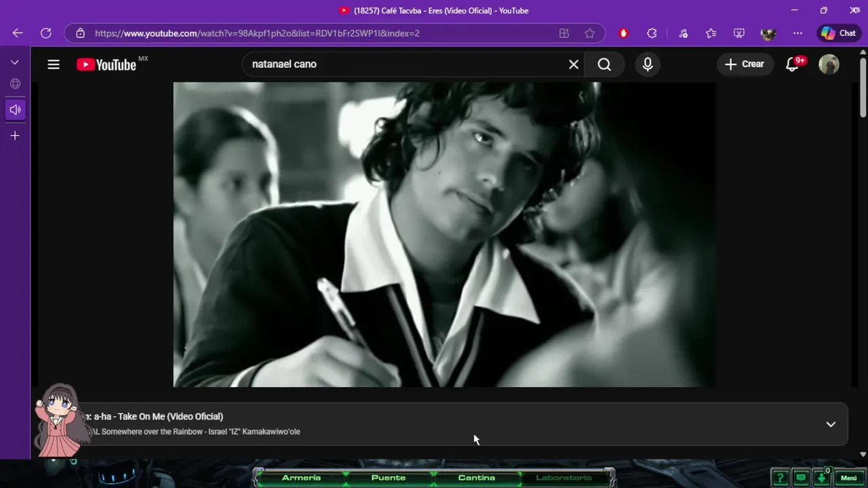Open the Laboratorio tab in the game bar
Screen dimensions: 868x488
564,478
